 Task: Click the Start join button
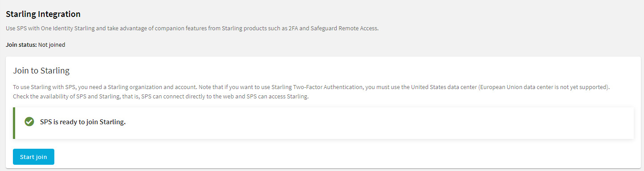[33, 157]
